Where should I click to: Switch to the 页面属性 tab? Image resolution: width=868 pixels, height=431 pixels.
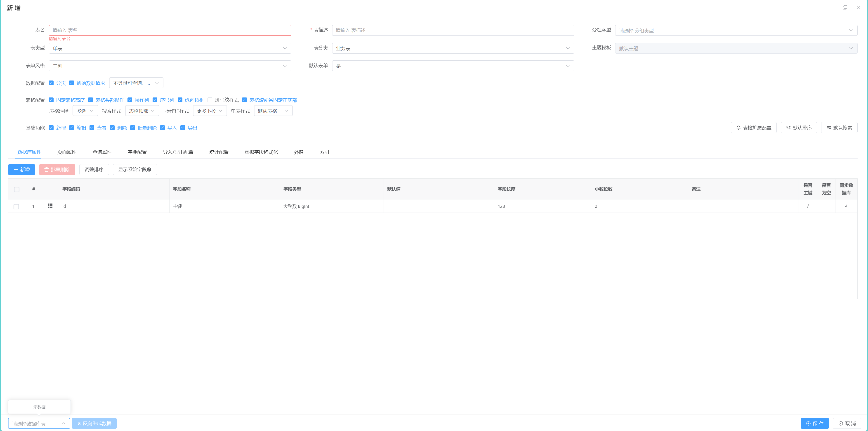(67, 152)
